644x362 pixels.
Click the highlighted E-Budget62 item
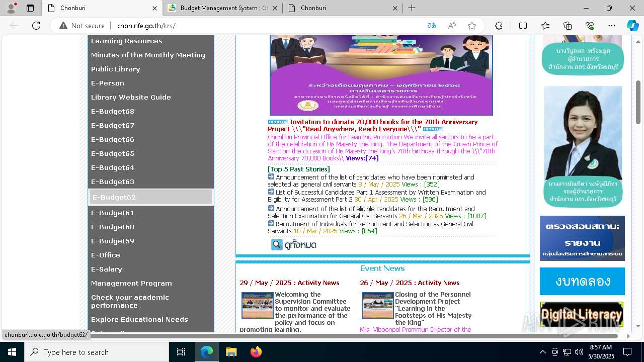[x=151, y=197]
